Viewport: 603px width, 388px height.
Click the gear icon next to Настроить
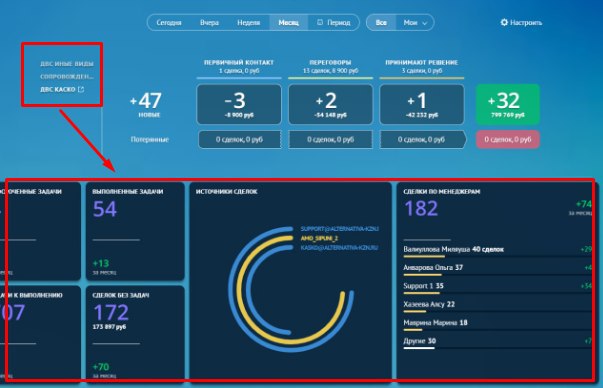[504, 22]
